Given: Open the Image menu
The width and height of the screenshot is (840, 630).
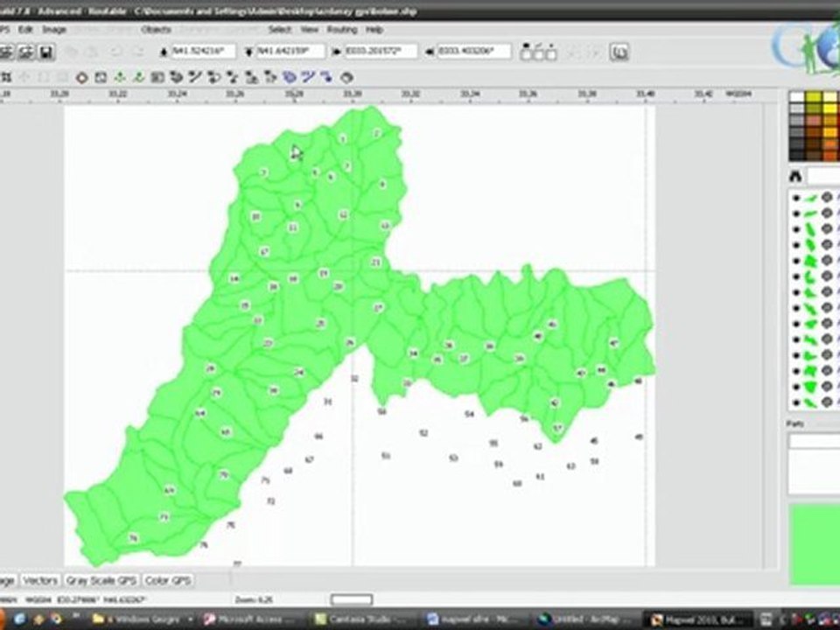Looking at the screenshot, I should click(x=54, y=30).
